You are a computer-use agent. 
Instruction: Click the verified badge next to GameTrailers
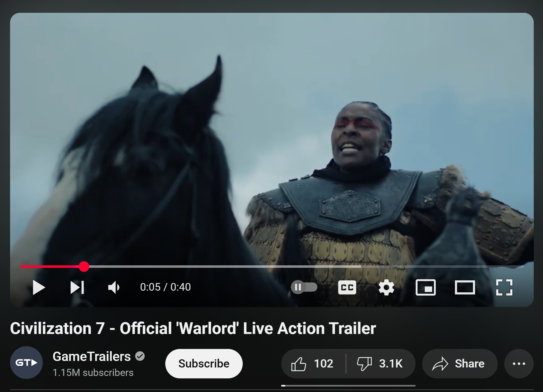[140, 356]
